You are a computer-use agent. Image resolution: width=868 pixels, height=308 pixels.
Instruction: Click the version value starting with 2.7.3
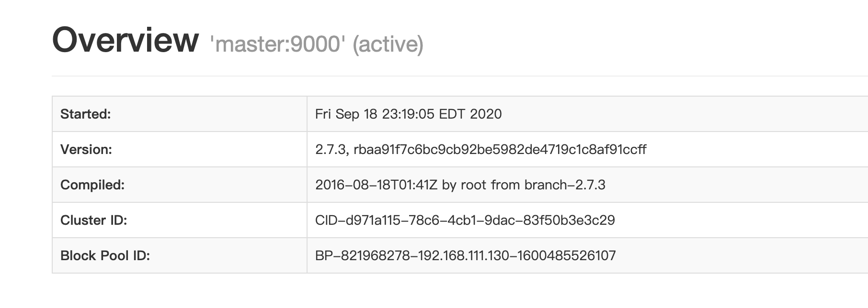point(481,149)
